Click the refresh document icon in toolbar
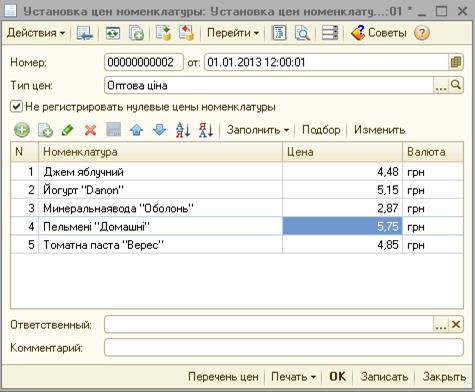The image size is (475, 392). tap(113, 33)
